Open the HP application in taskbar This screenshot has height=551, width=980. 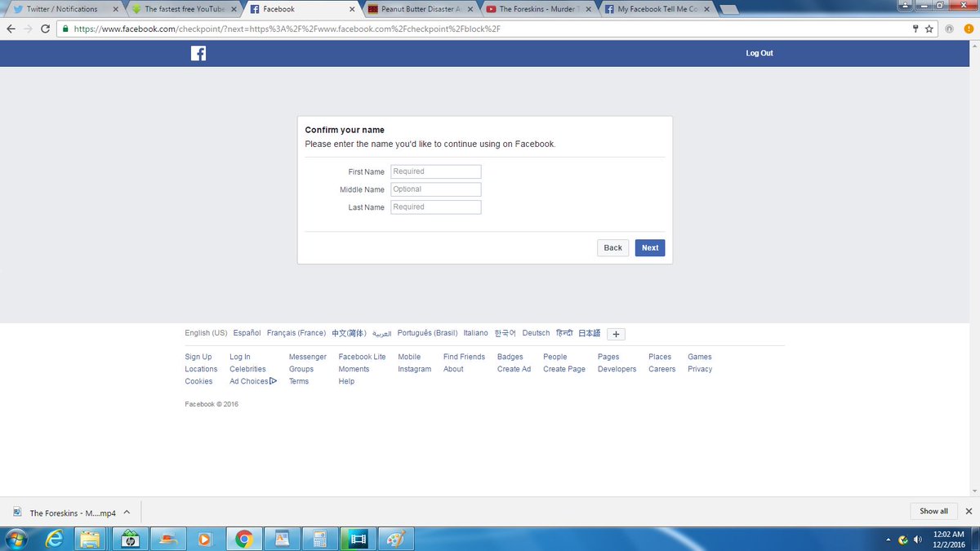131,539
